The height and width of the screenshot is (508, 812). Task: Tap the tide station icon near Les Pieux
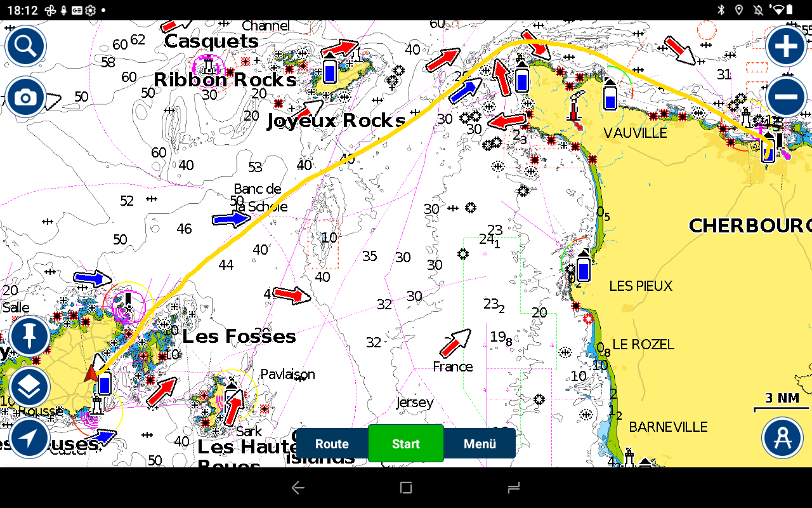click(x=584, y=267)
